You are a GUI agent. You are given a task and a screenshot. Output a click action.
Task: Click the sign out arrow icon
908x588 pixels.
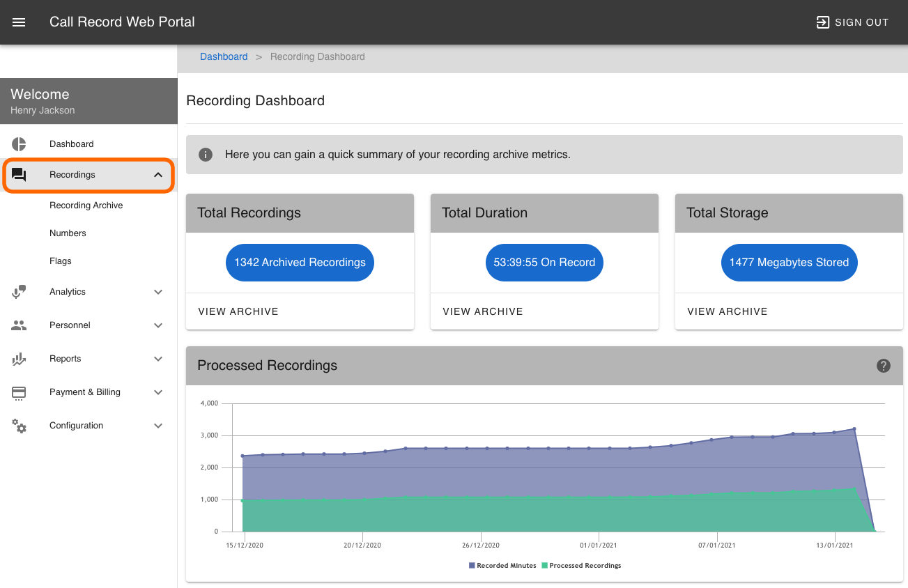pyautogui.click(x=823, y=22)
